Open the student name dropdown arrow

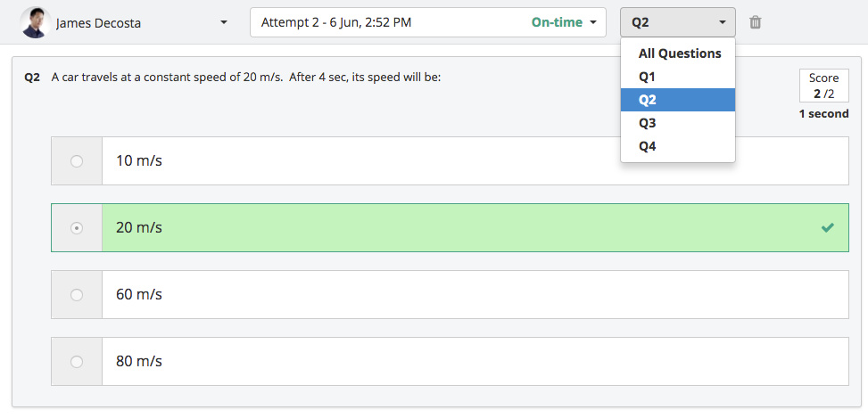coord(224,22)
